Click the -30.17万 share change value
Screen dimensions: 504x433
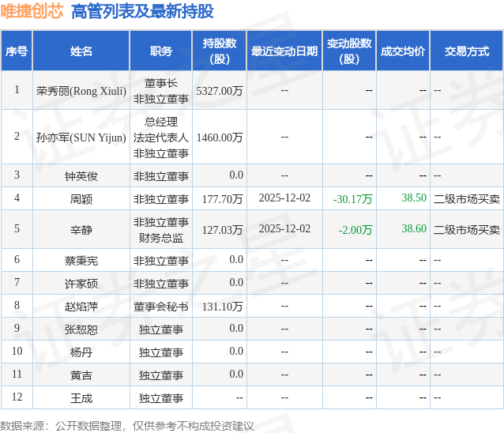coord(352,199)
